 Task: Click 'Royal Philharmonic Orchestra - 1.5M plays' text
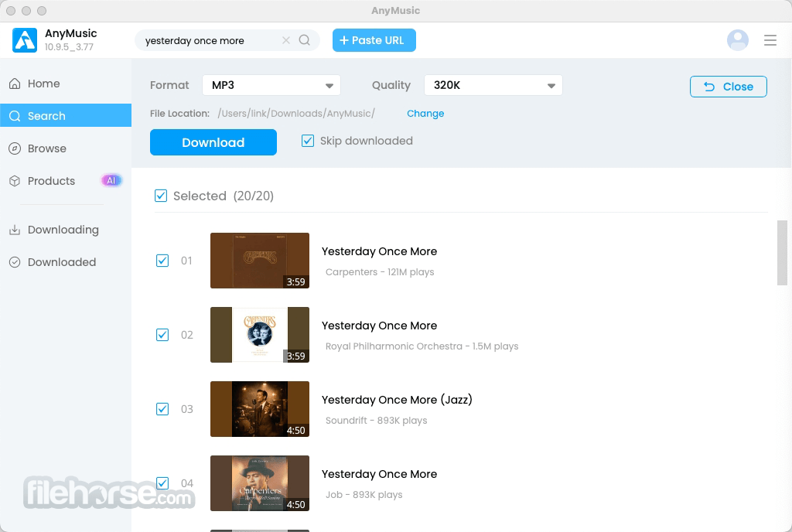[x=422, y=346]
